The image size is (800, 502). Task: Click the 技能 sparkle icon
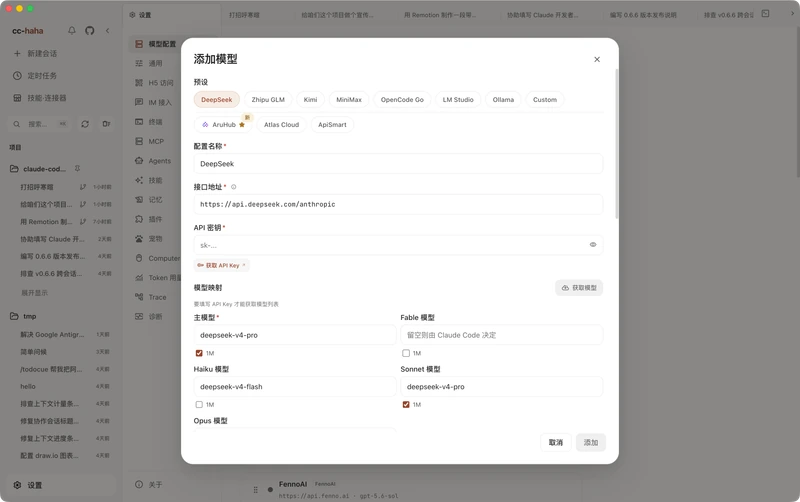click(x=139, y=180)
